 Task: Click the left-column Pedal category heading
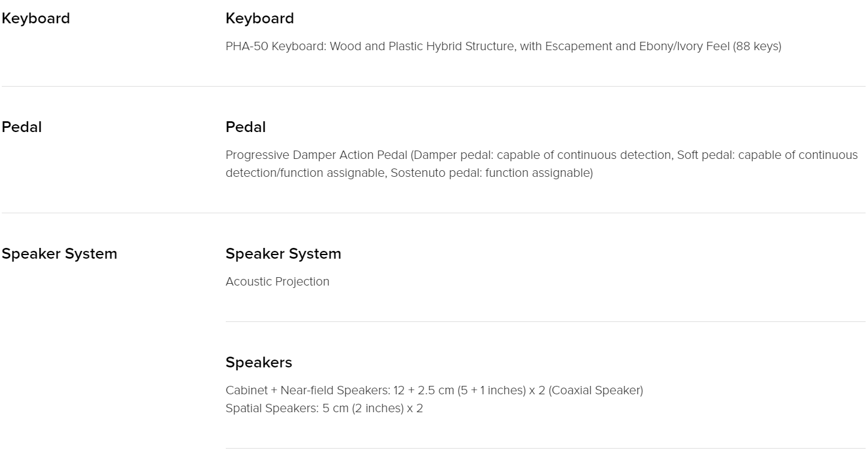22,127
